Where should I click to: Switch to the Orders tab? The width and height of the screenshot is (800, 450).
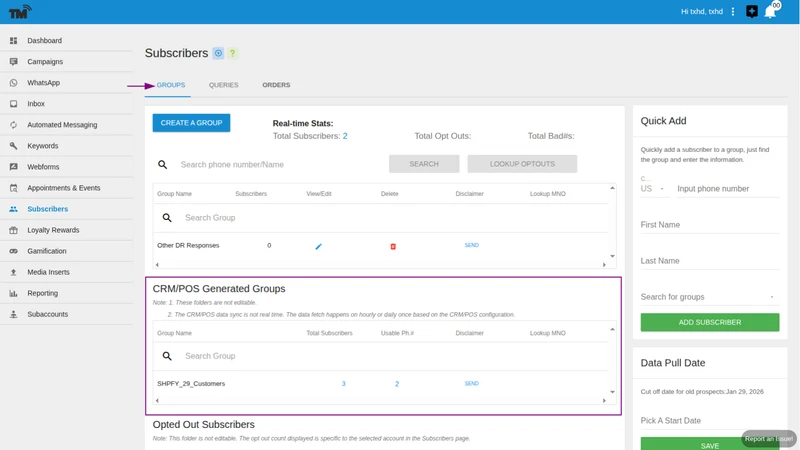(x=276, y=85)
